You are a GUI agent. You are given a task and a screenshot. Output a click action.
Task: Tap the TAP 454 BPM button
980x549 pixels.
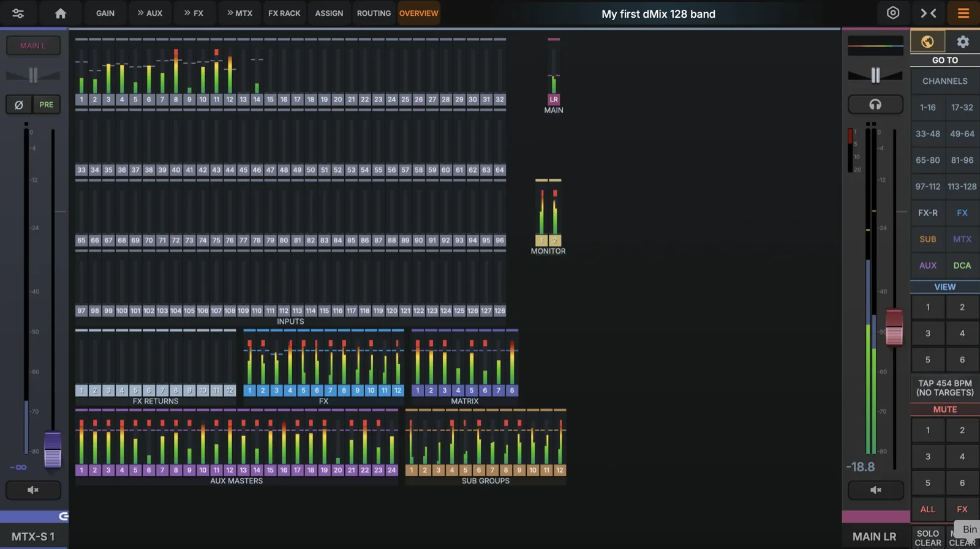(x=945, y=388)
